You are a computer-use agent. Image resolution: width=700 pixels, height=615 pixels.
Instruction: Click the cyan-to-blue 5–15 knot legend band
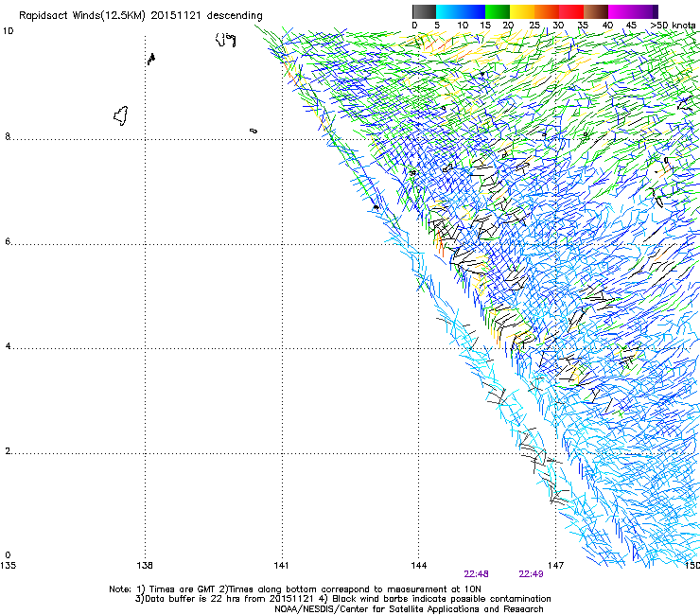tap(461, 11)
